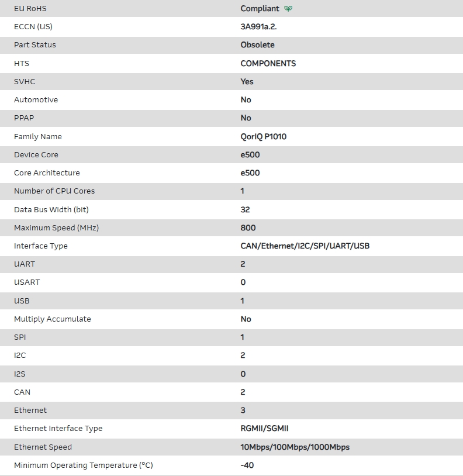Click the SVHC Yes value
Image resolution: width=463 pixels, height=476 pixels.
click(247, 82)
